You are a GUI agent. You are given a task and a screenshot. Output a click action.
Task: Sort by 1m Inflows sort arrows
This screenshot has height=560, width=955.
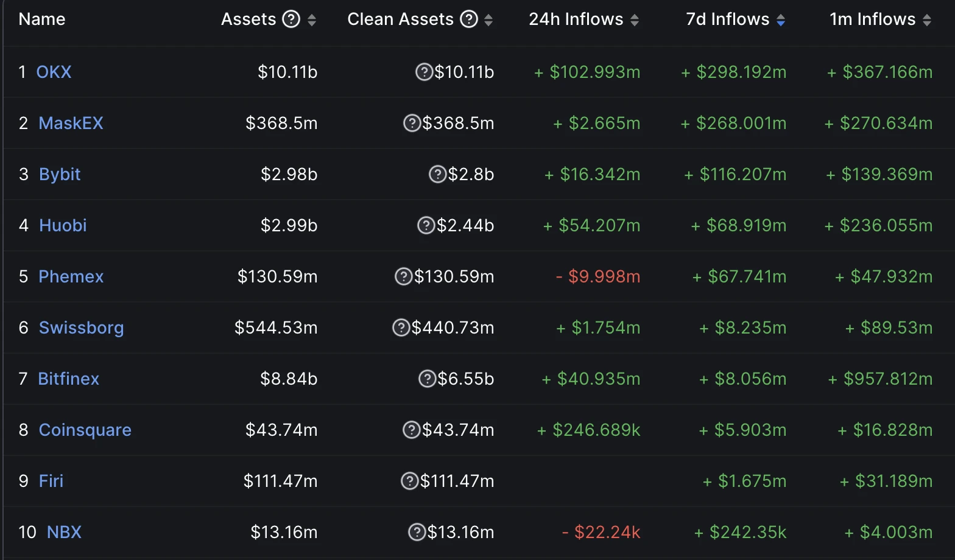(927, 20)
